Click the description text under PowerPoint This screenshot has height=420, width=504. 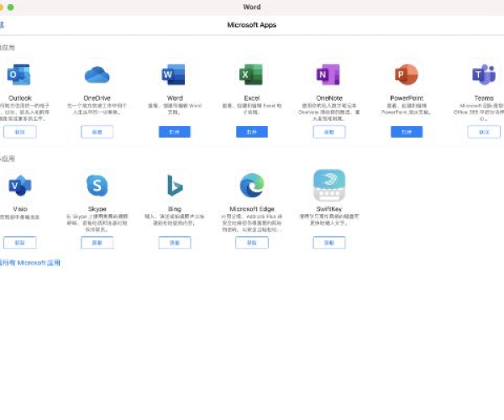point(407,109)
